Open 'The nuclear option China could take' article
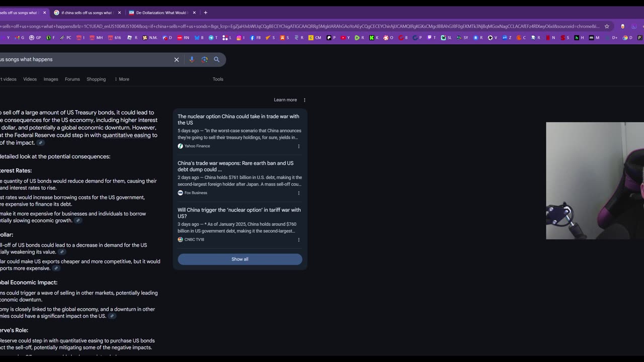The image size is (644, 362). [238, 120]
